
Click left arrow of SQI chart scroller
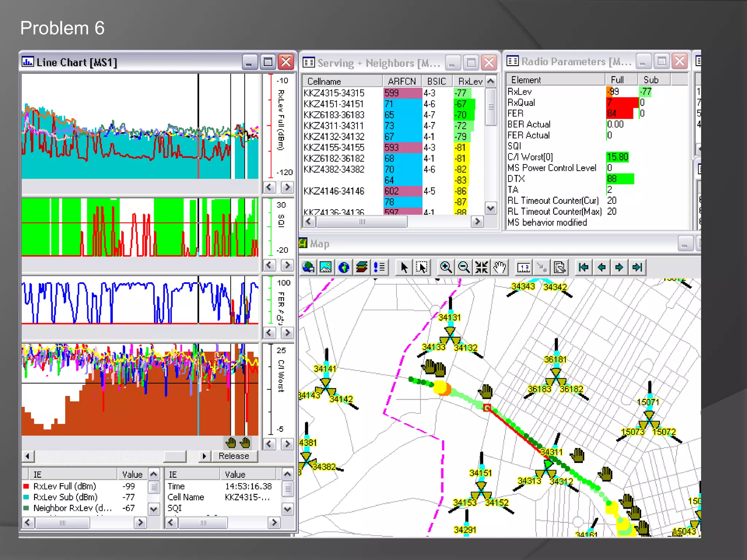(269, 265)
